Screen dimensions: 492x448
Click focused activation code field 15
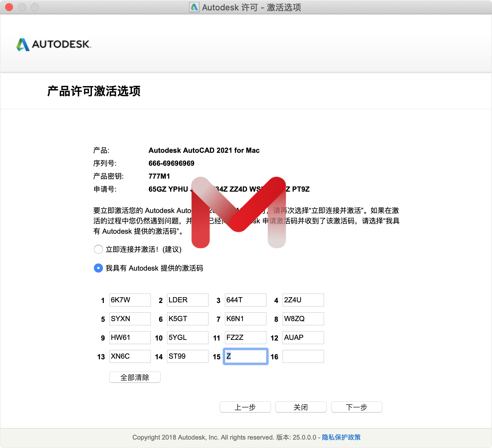[x=246, y=356]
